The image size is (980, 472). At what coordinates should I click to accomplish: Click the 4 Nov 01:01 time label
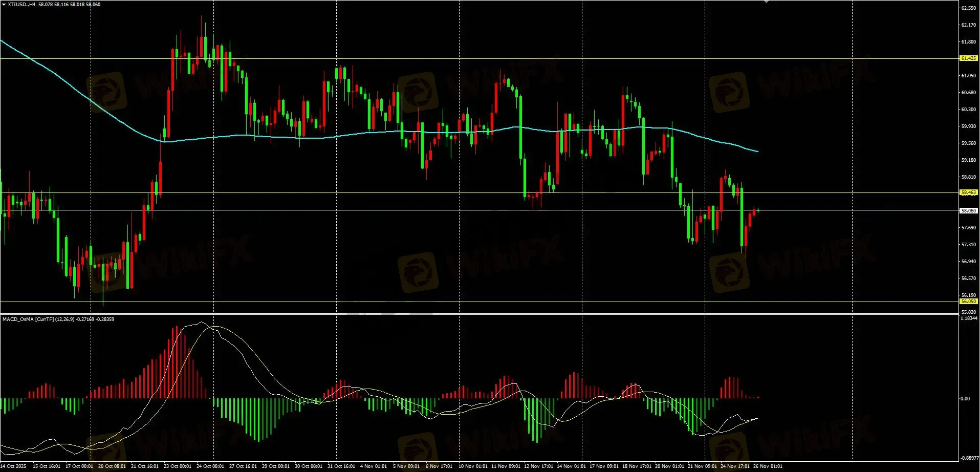point(374,466)
